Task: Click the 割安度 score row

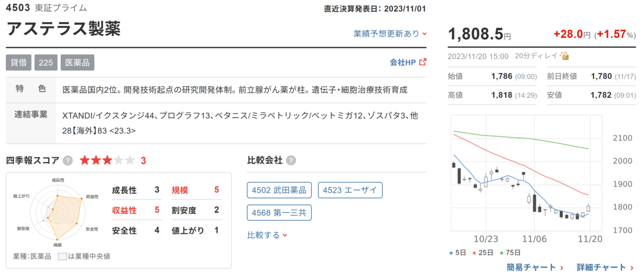Action: point(195,209)
